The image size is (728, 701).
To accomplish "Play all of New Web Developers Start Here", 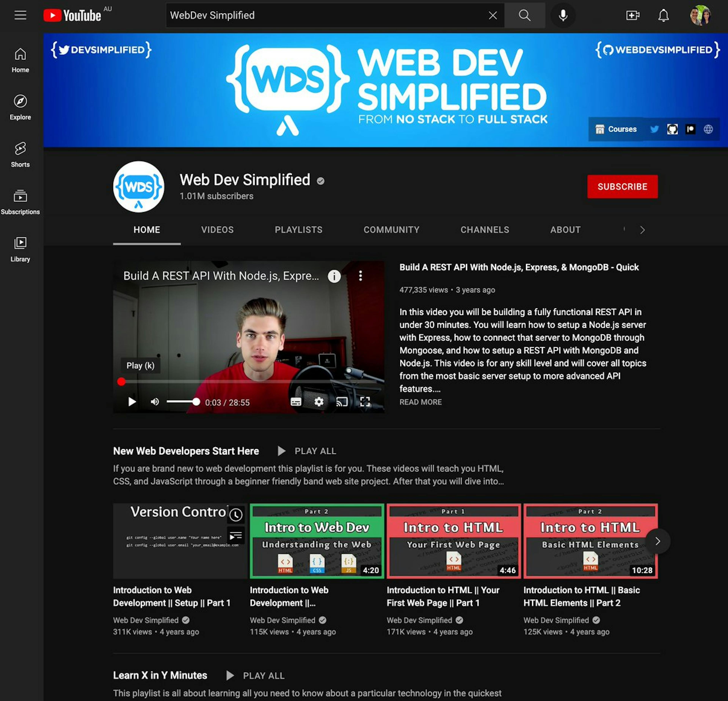I will [307, 451].
